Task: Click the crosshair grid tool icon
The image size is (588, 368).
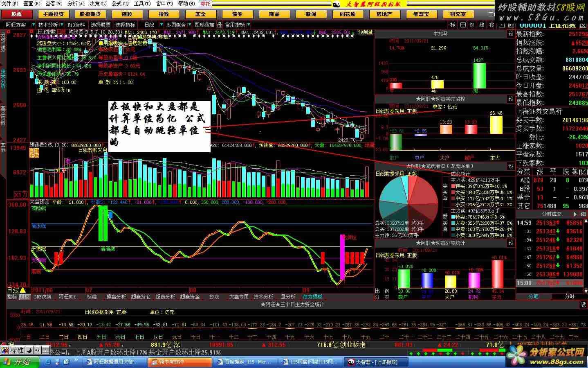Action: pyautogui.click(x=463, y=25)
